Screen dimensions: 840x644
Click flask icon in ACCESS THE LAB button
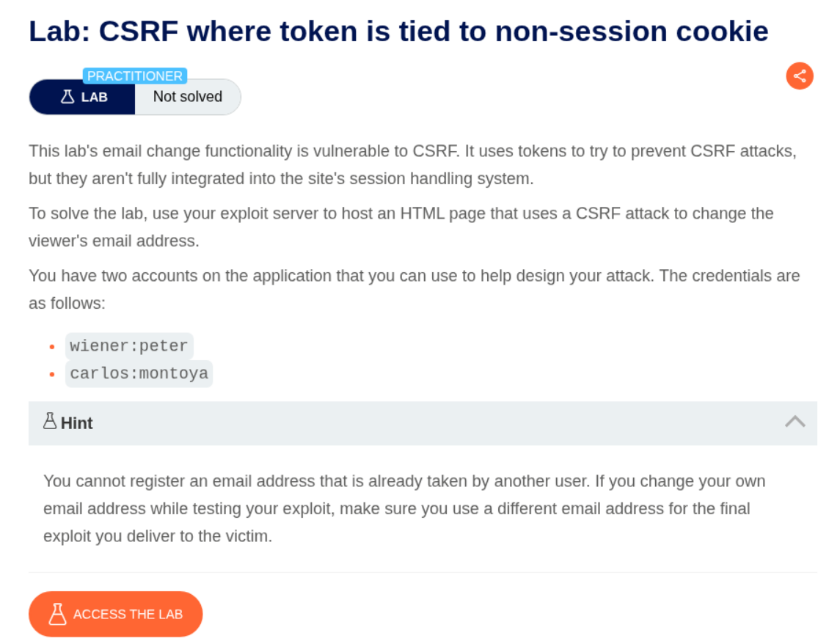[58, 614]
